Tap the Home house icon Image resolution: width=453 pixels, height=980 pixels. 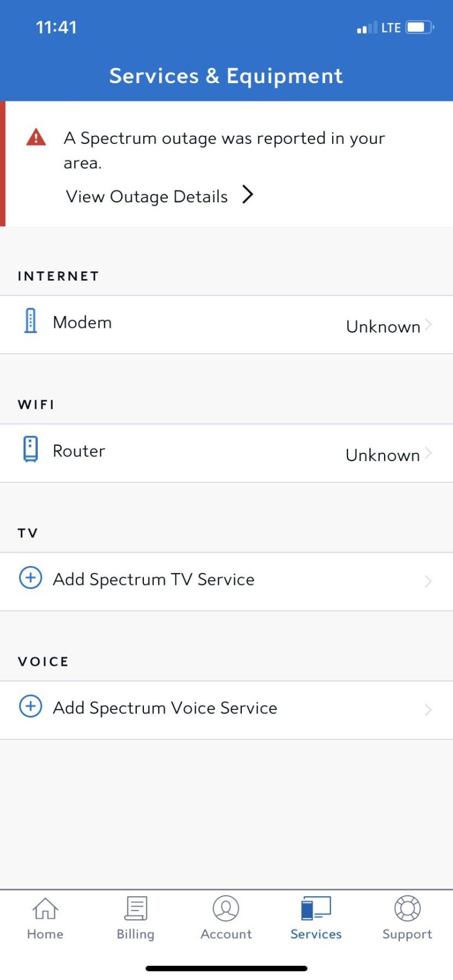[45, 909]
